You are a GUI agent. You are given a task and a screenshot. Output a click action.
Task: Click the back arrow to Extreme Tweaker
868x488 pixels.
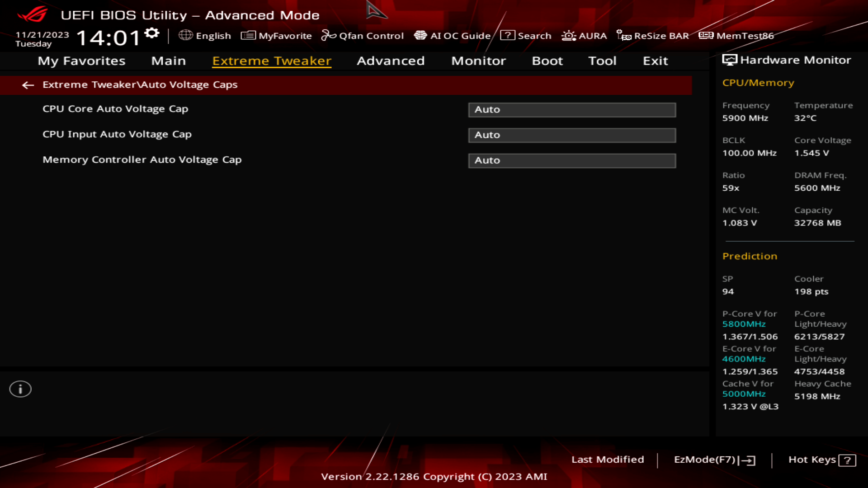point(28,85)
